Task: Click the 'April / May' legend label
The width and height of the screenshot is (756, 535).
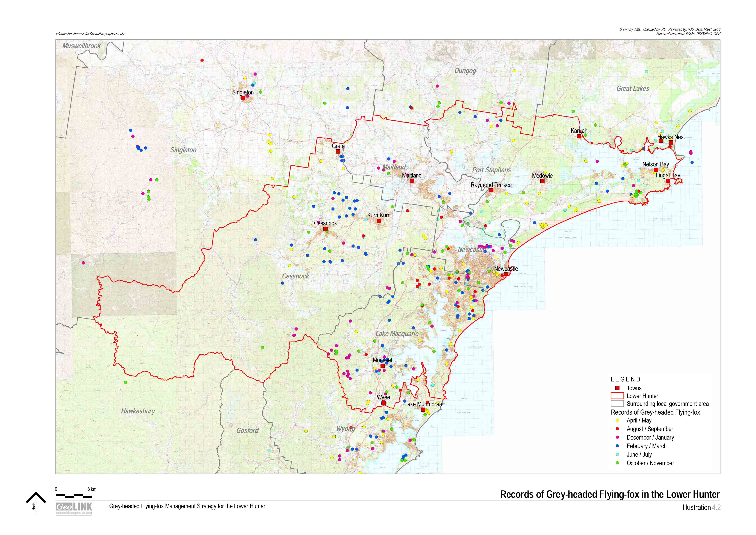Action: 639,420
